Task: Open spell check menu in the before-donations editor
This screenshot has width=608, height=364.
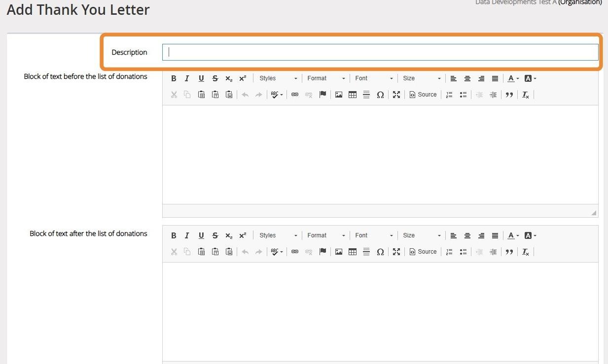Action: coord(277,95)
